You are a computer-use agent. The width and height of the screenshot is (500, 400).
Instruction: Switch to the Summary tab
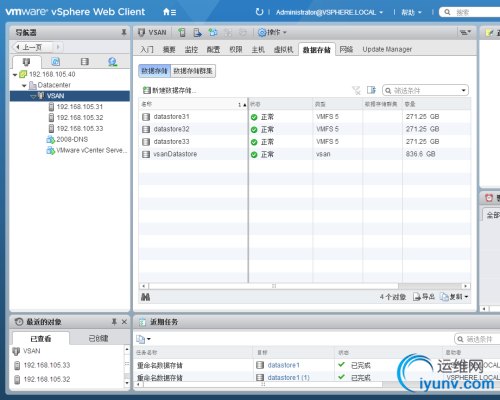(x=169, y=50)
